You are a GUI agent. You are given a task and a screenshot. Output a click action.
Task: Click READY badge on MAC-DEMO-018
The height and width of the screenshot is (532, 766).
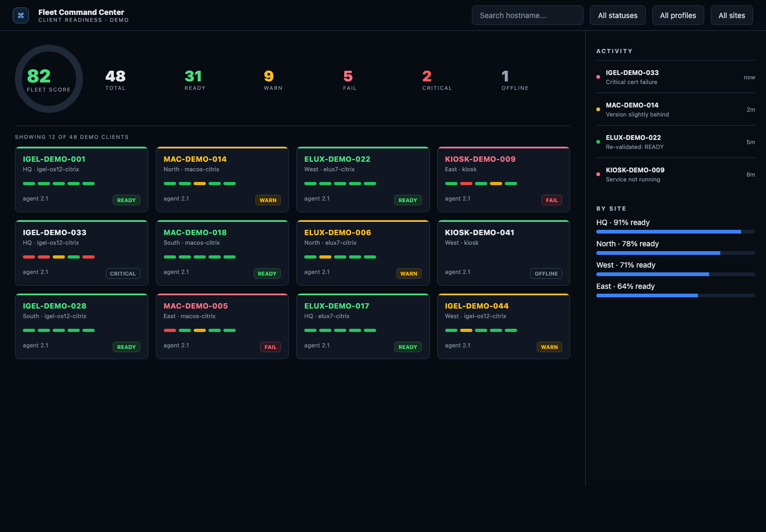267,273
